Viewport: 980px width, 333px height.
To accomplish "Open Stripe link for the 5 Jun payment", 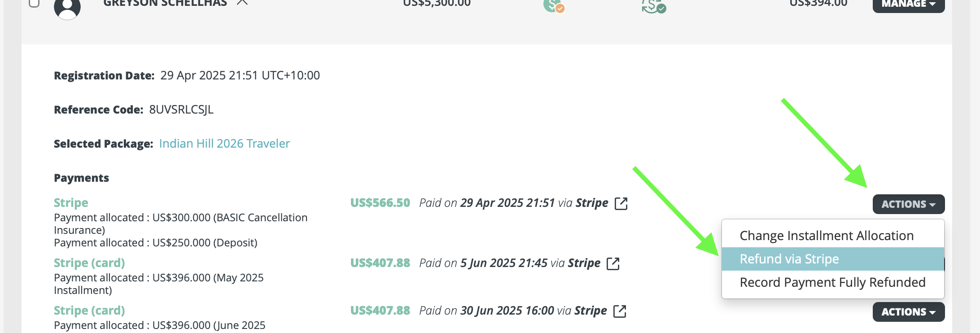I will pos(613,263).
